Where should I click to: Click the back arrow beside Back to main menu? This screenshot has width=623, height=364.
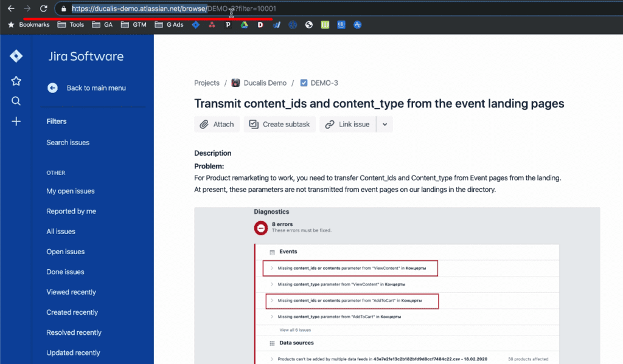52,88
